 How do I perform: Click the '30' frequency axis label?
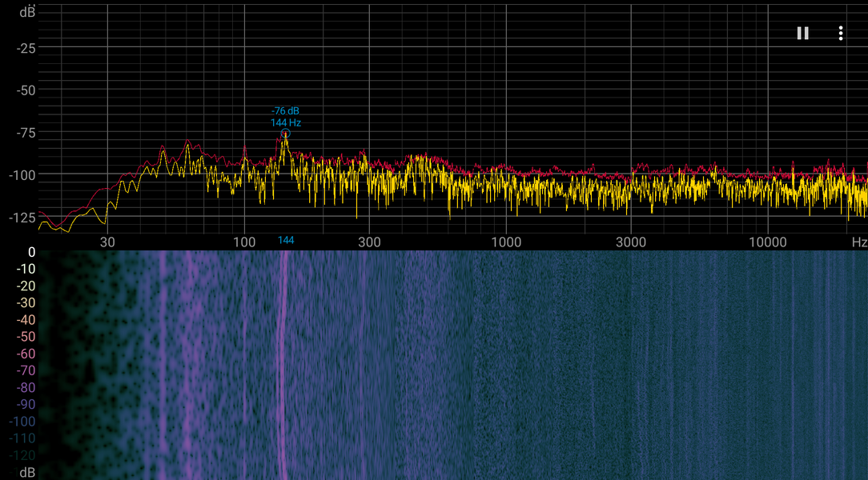107,242
